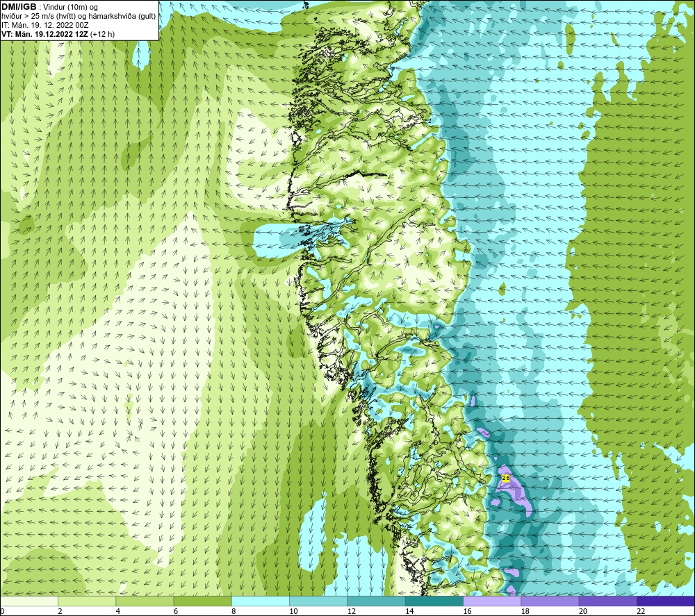Click the 'hviður > 25 m/s' legend line
The image size is (695, 616).
79,17
